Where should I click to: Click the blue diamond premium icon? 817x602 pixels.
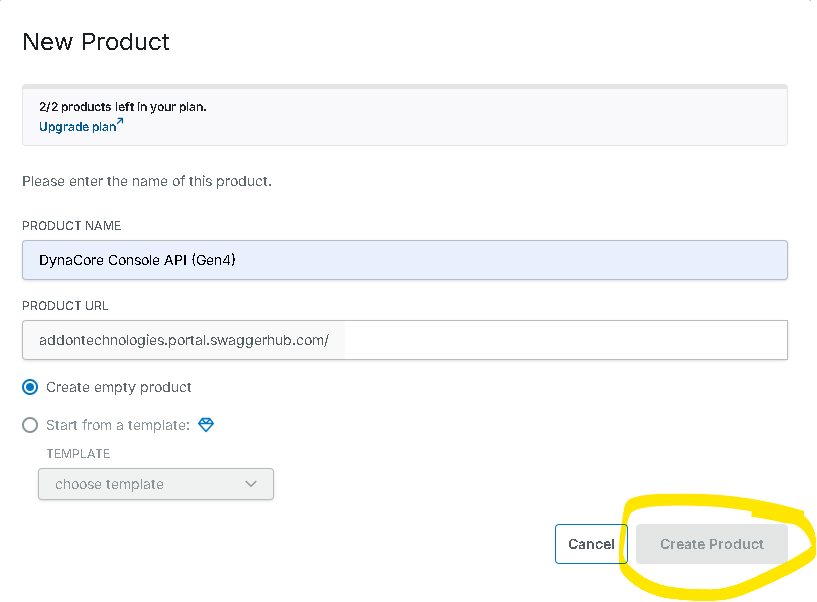coord(206,425)
